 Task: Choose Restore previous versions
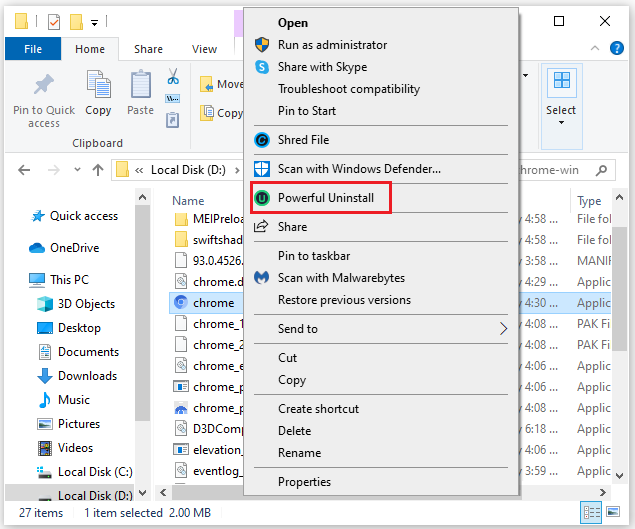(344, 300)
